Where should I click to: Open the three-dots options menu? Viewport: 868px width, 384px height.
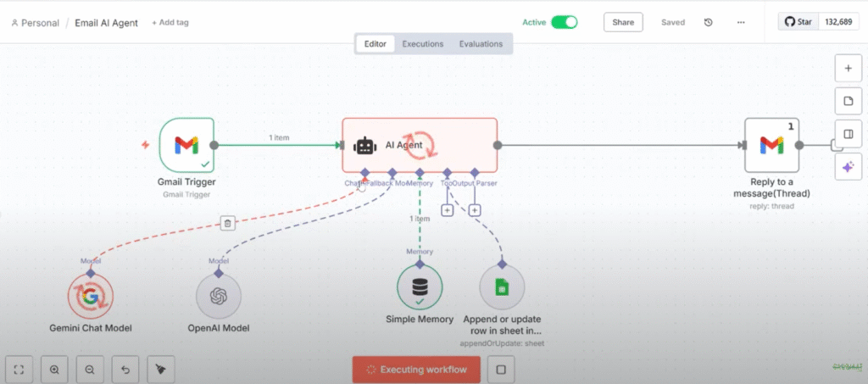pos(741,23)
